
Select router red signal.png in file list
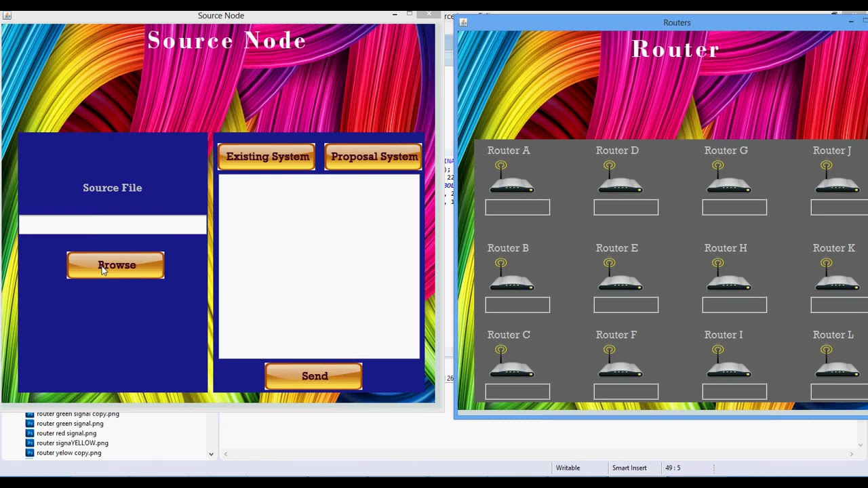(66, 433)
